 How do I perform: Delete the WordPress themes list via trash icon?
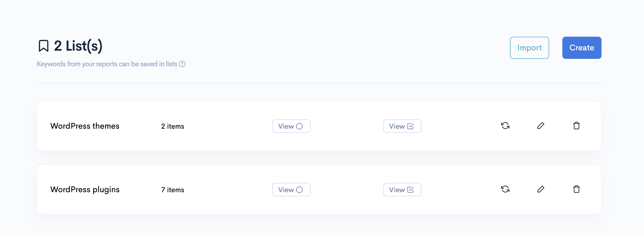click(x=577, y=126)
